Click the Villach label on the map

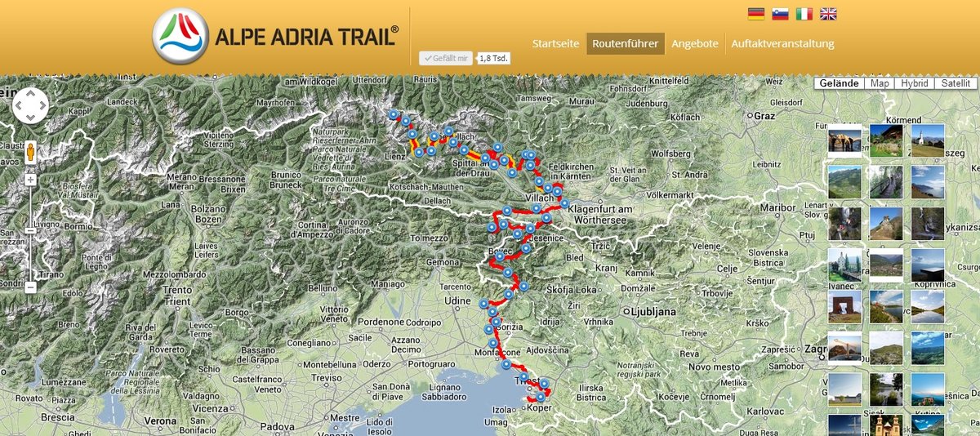539,198
